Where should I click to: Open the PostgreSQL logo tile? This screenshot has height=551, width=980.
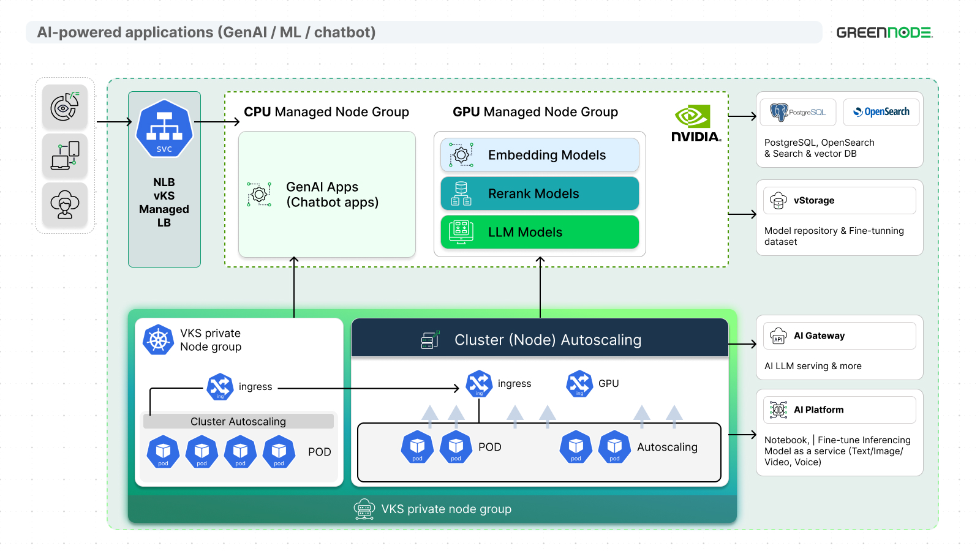point(798,112)
